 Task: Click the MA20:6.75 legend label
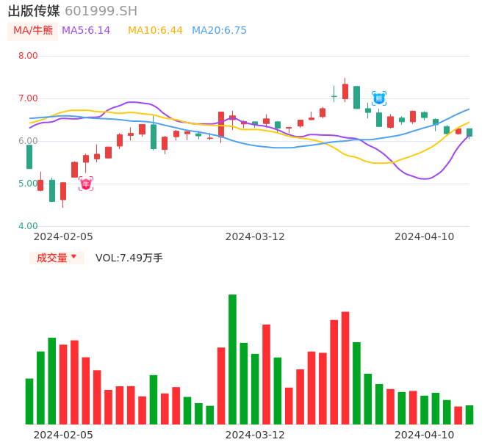[x=219, y=31]
